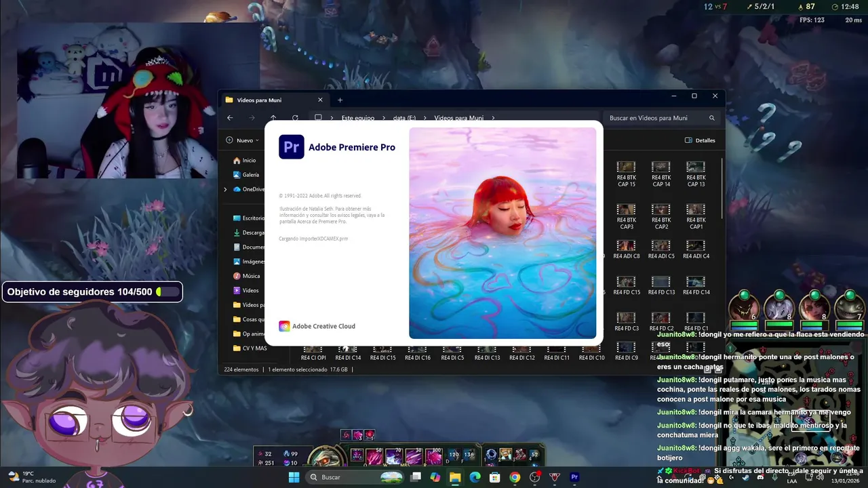Select the RE4 FD C15 video
The height and width of the screenshot is (488, 868).
626,285
